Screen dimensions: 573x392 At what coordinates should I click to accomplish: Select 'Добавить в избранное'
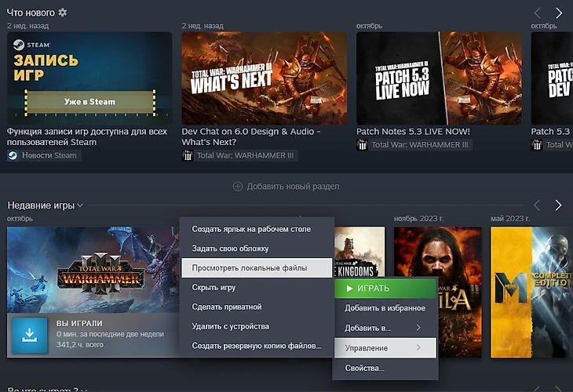385,308
